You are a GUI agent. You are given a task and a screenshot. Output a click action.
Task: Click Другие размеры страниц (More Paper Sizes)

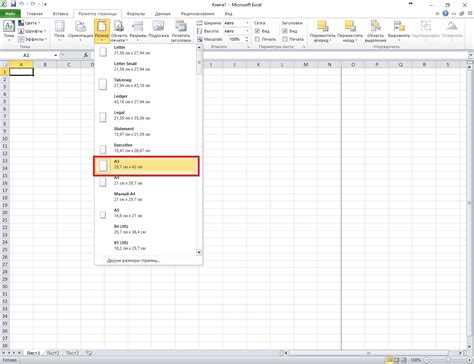pos(133,260)
